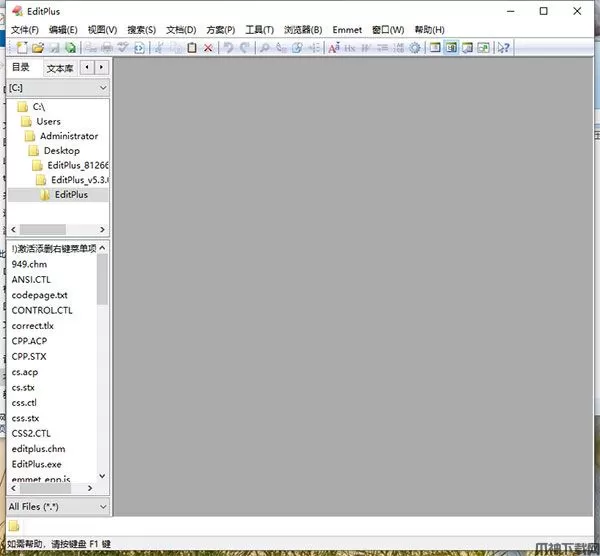Screen dimensions: 600x556
Task: Click the left tab scroll arrow
Action: (x=87, y=67)
